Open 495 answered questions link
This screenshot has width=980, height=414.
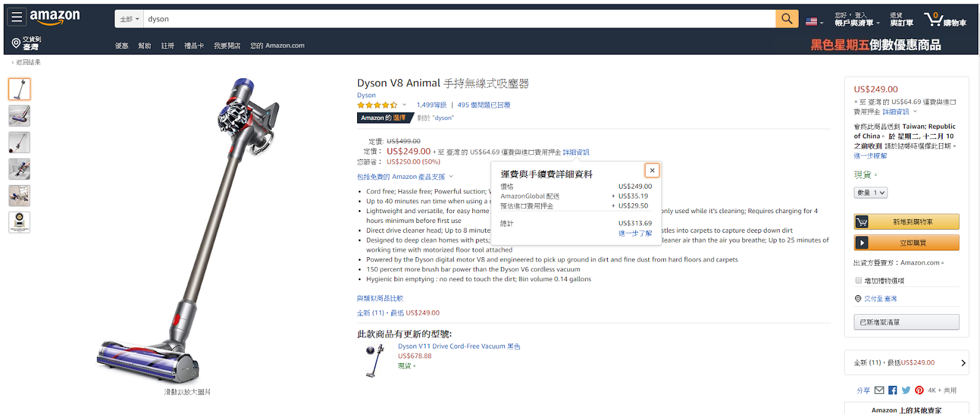point(484,105)
